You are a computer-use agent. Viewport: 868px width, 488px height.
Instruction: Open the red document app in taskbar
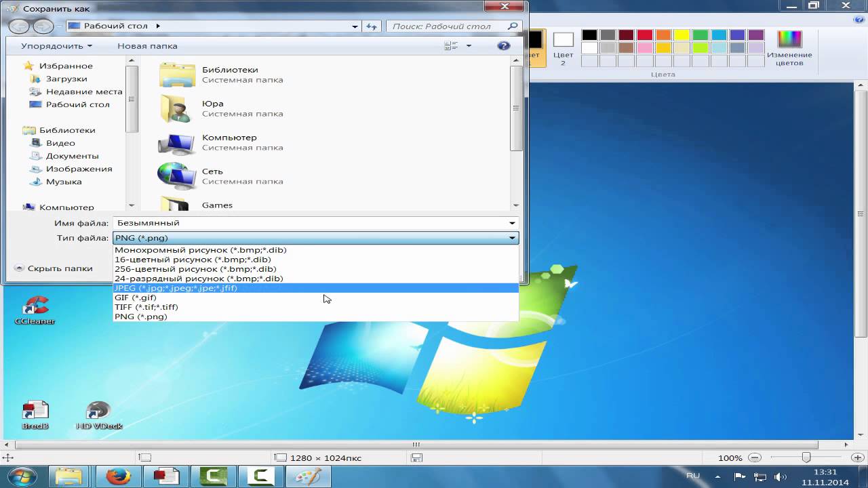(x=165, y=476)
